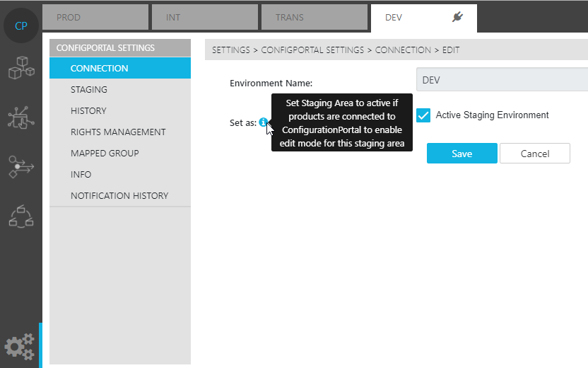Switch to the PROD environment tab
588x368 pixels.
95,18
